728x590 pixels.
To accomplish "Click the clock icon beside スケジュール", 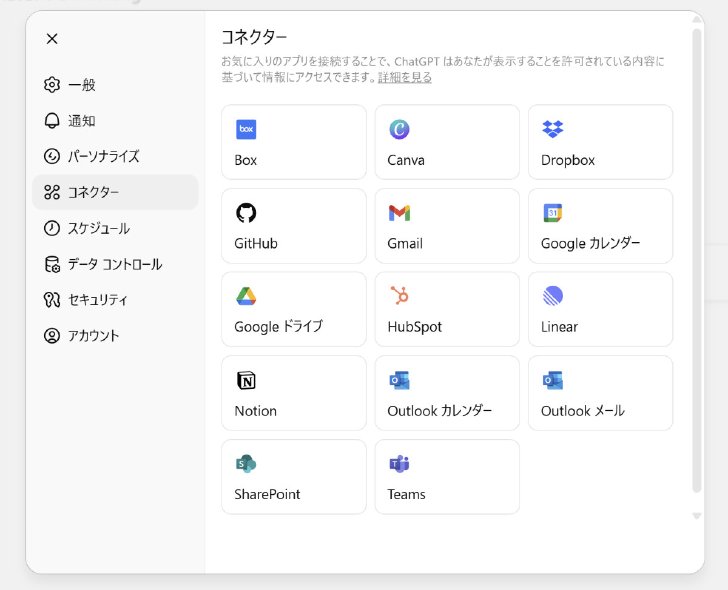I will tap(52, 228).
